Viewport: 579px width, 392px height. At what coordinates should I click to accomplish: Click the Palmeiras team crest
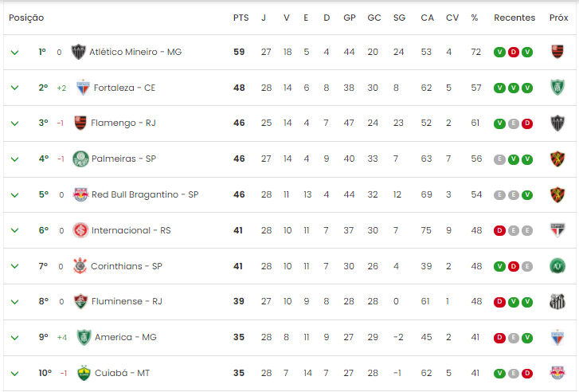[x=80, y=159]
